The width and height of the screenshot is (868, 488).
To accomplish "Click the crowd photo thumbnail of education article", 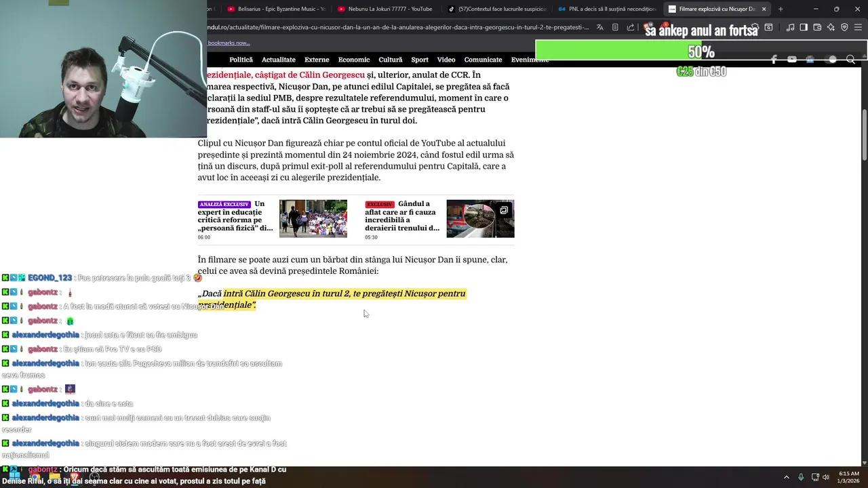I will coord(313,218).
